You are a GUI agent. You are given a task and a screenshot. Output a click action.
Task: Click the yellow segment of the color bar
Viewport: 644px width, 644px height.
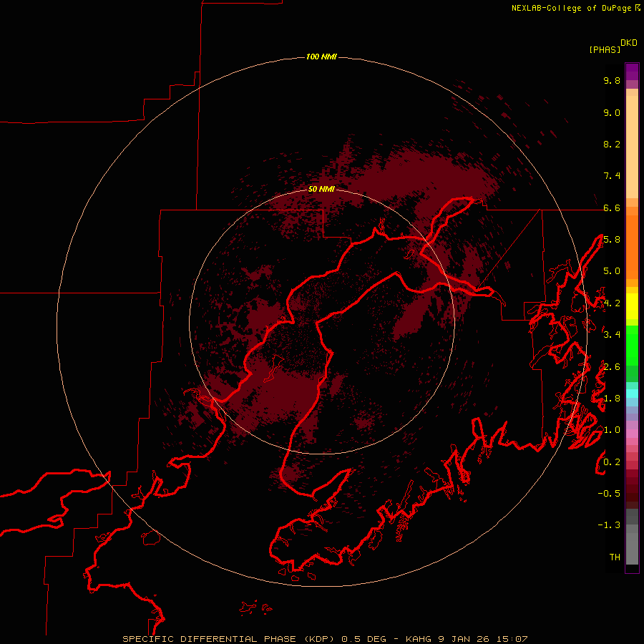point(632,306)
